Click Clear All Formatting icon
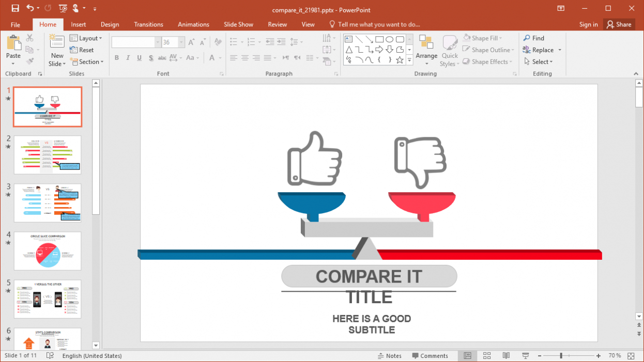This screenshot has height=362, width=644. [218, 42]
